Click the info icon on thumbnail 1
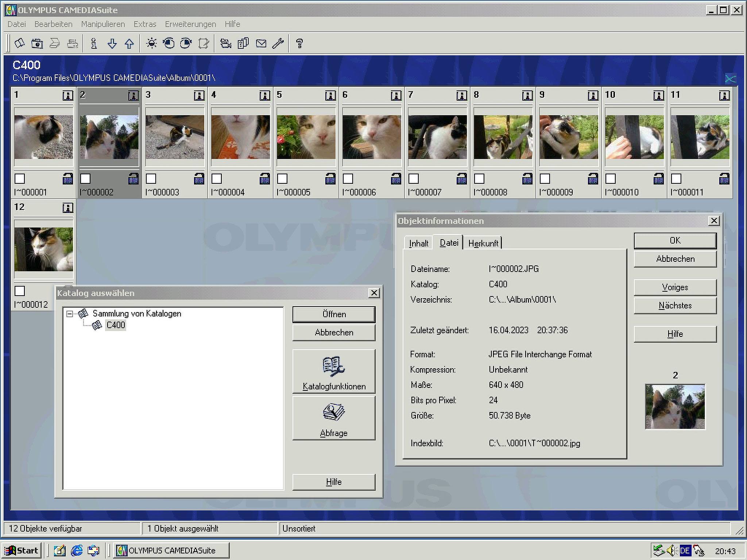The image size is (747, 560). pyautogui.click(x=68, y=96)
